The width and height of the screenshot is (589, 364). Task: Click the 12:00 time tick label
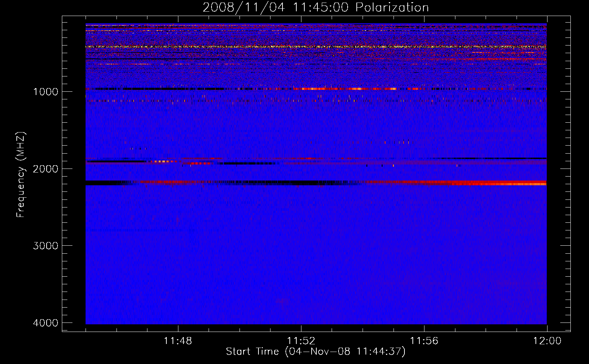pos(547,341)
